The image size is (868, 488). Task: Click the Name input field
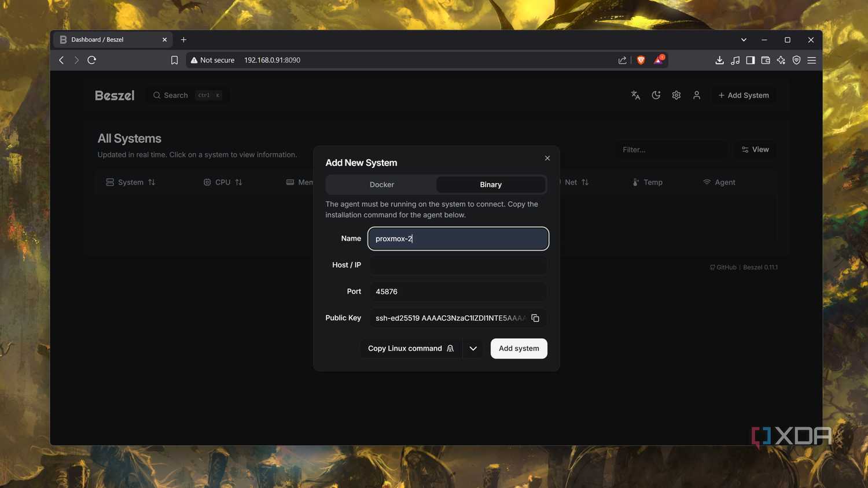458,239
